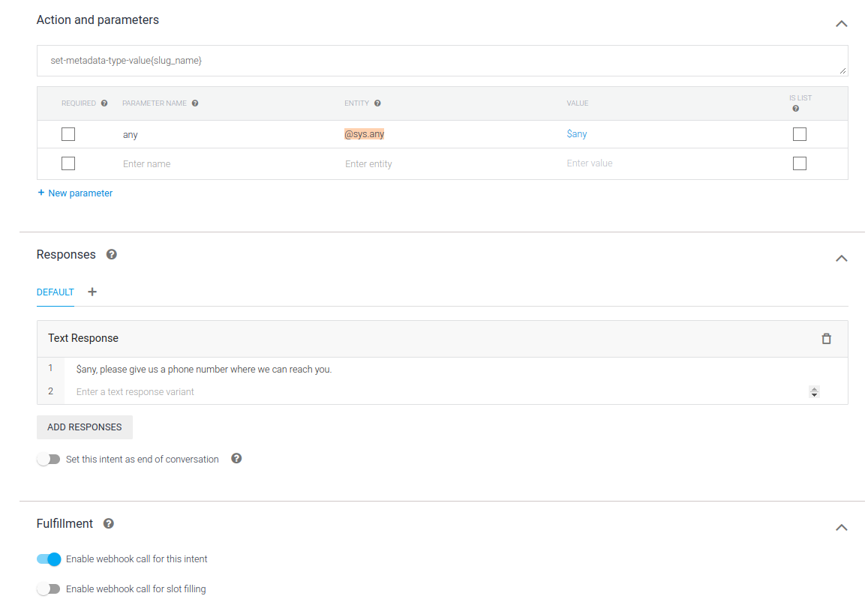
Task: Click help icon next to ENTITY column
Action: tap(377, 103)
